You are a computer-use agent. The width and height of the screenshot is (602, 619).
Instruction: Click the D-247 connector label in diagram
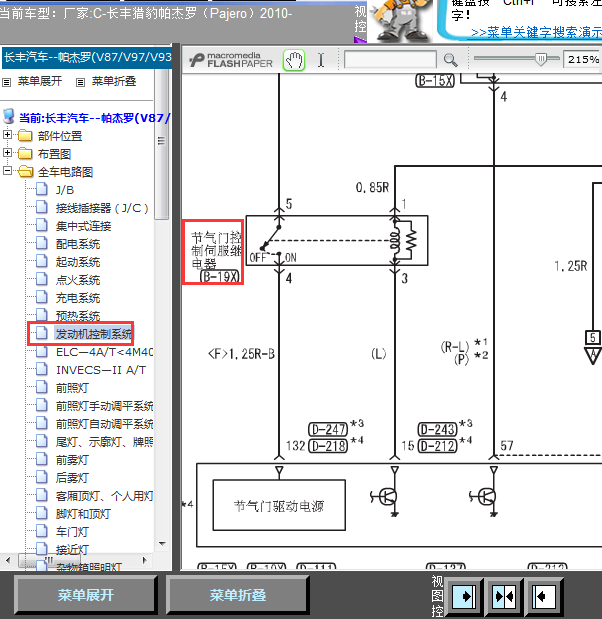(328, 429)
